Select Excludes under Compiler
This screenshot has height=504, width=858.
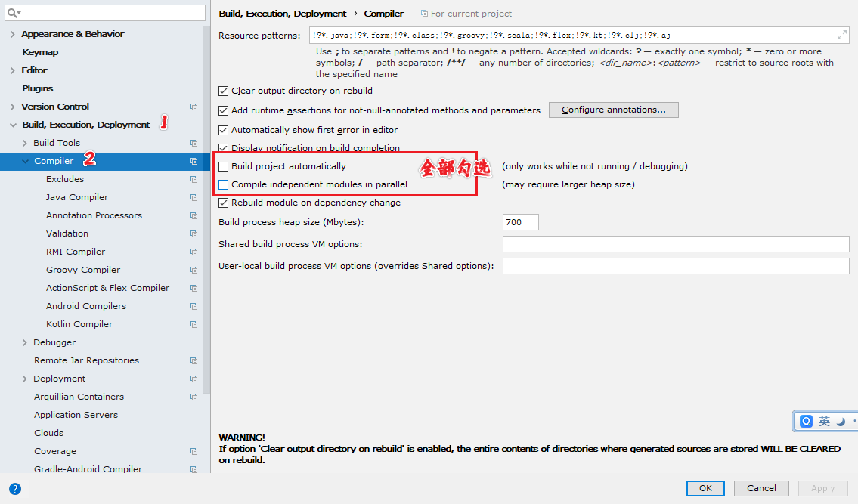(x=65, y=179)
